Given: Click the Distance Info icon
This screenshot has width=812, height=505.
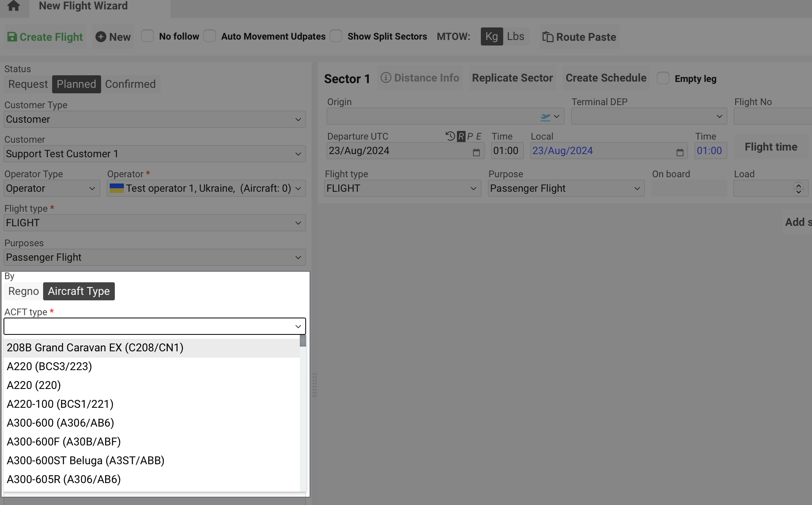Looking at the screenshot, I should 386,78.
